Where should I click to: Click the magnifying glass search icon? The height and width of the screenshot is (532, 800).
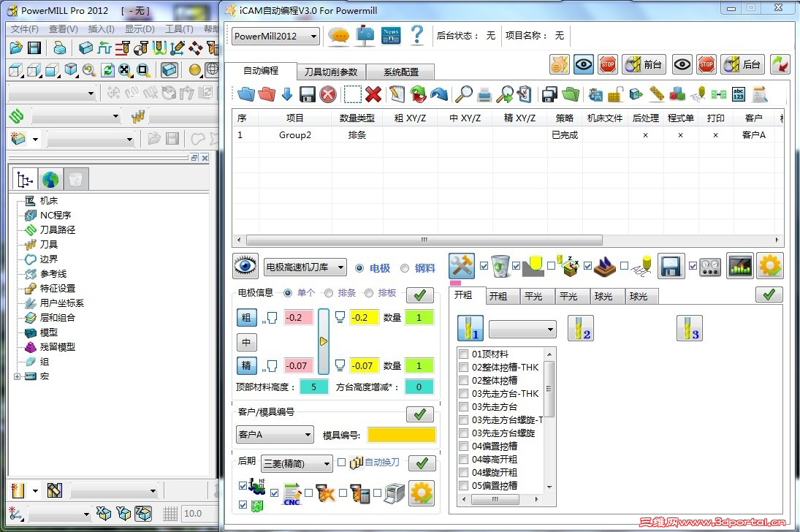464,94
